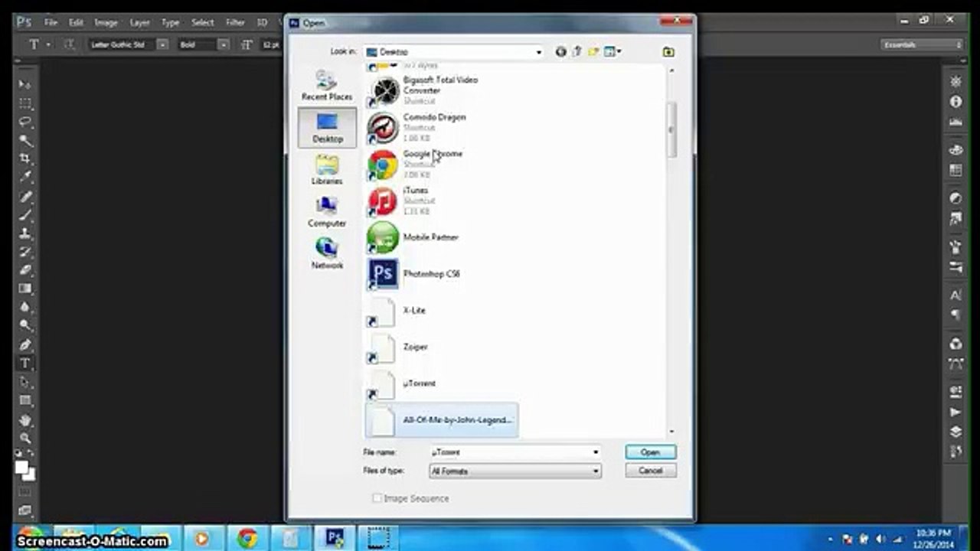Open the font family dropdown arrow

(x=162, y=44)
